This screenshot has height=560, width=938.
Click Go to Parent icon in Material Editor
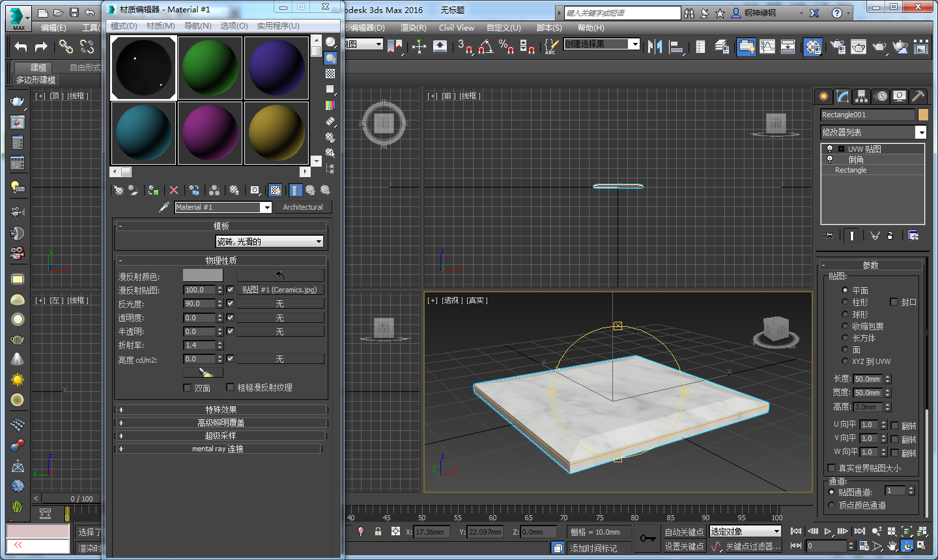tap(310, 190)
